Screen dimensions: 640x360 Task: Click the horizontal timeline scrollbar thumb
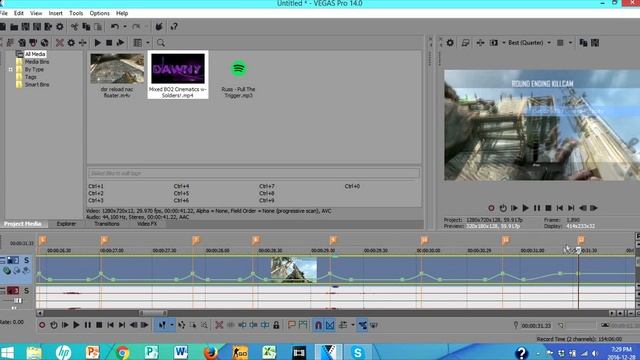pyautogui.click(x=153, y=313)
